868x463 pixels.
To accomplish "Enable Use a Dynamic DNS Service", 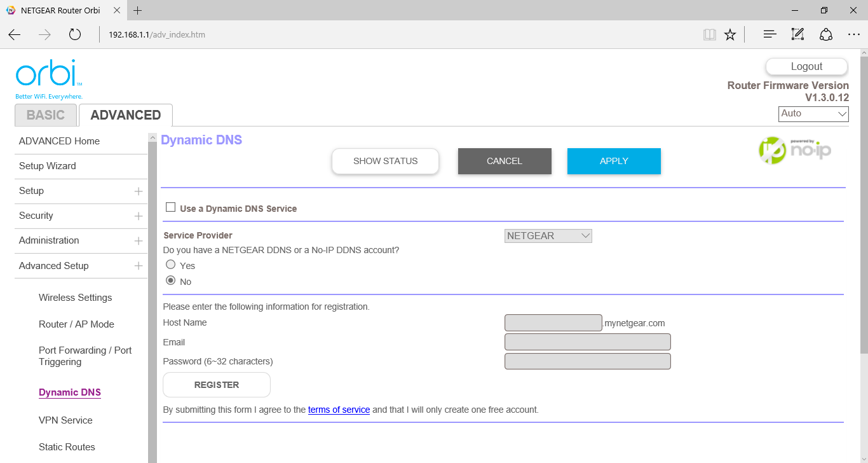I will tap(170, 207).
